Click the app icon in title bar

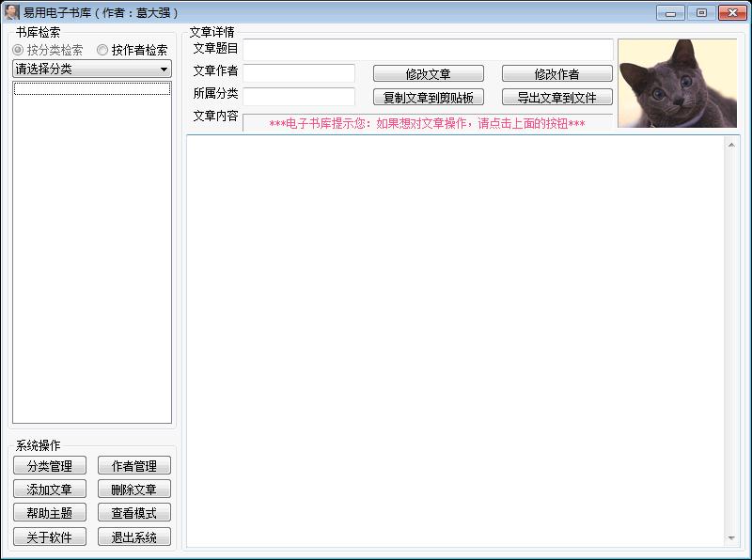click(x=11, y=12)
